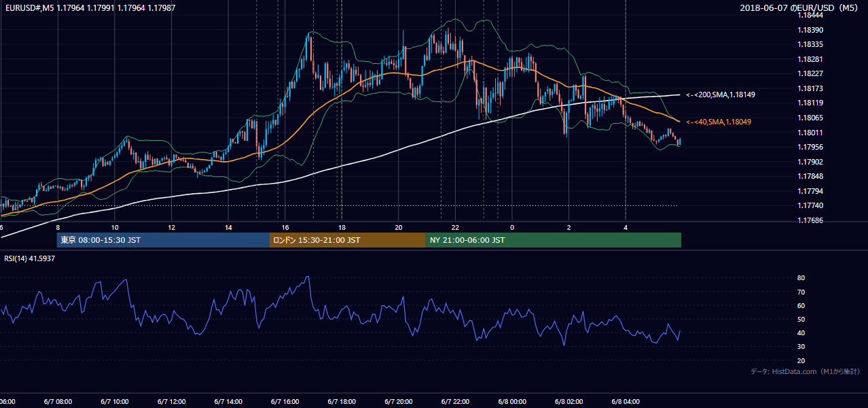Click the 1.18119 price axis label
868x408 pixels.
[x=810, y=103]
